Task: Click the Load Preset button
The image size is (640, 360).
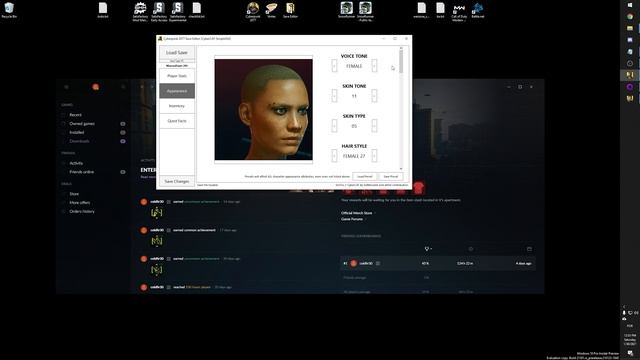Action: click(x=364, y=177)
